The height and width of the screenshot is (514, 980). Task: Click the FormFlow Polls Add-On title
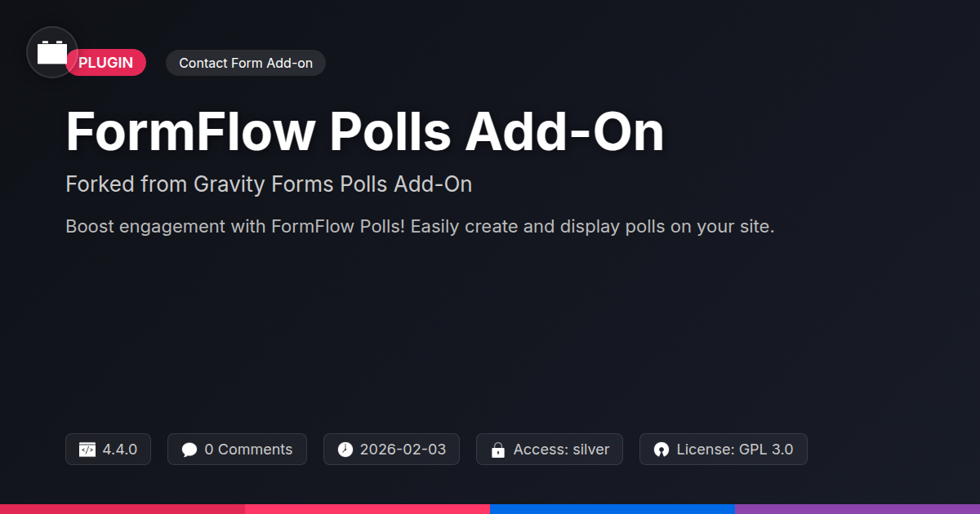[364, 131]
